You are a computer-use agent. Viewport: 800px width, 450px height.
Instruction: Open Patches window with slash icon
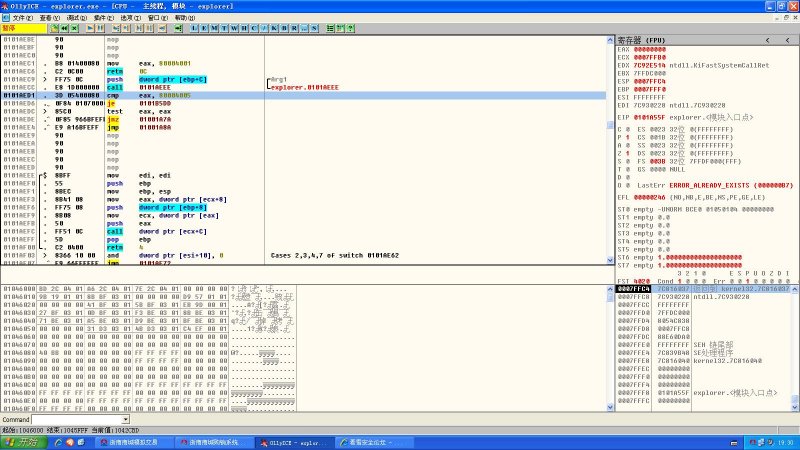(264, 28)
